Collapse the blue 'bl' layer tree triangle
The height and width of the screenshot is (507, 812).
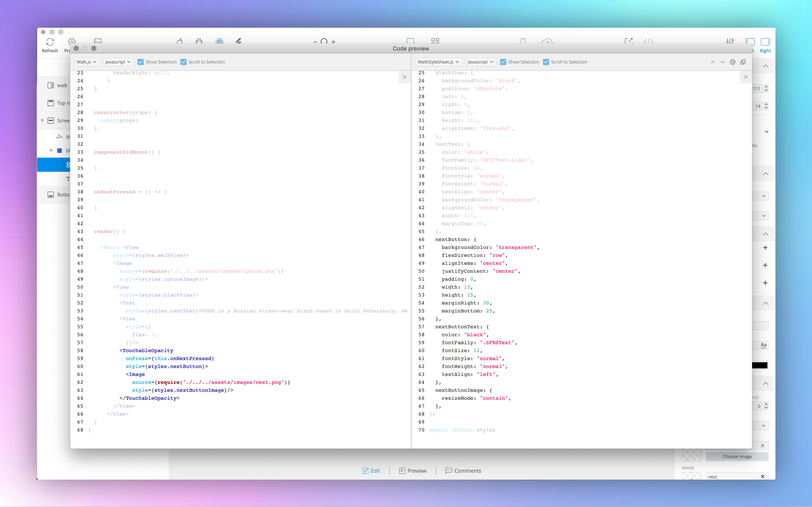click(51, 151)
